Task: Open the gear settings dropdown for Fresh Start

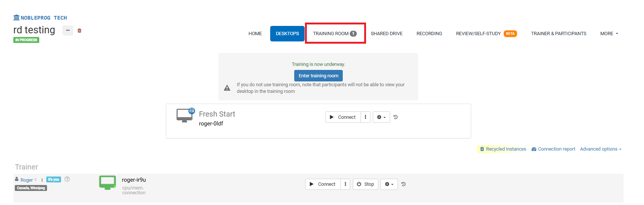Action: (x=381, y=117)
